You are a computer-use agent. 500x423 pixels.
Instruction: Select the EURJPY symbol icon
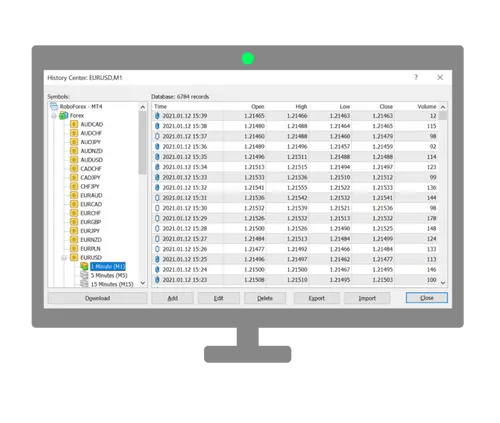tap(74, 231)
